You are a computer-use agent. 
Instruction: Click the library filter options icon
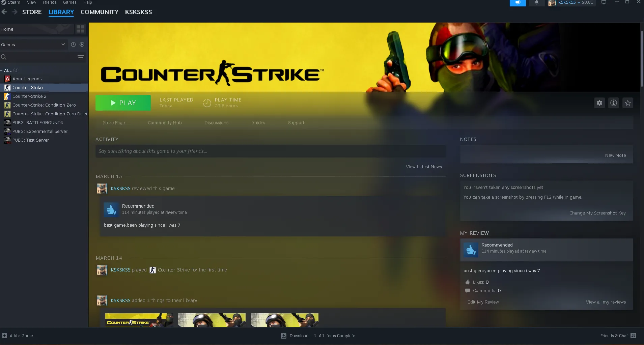coord(81,57)
